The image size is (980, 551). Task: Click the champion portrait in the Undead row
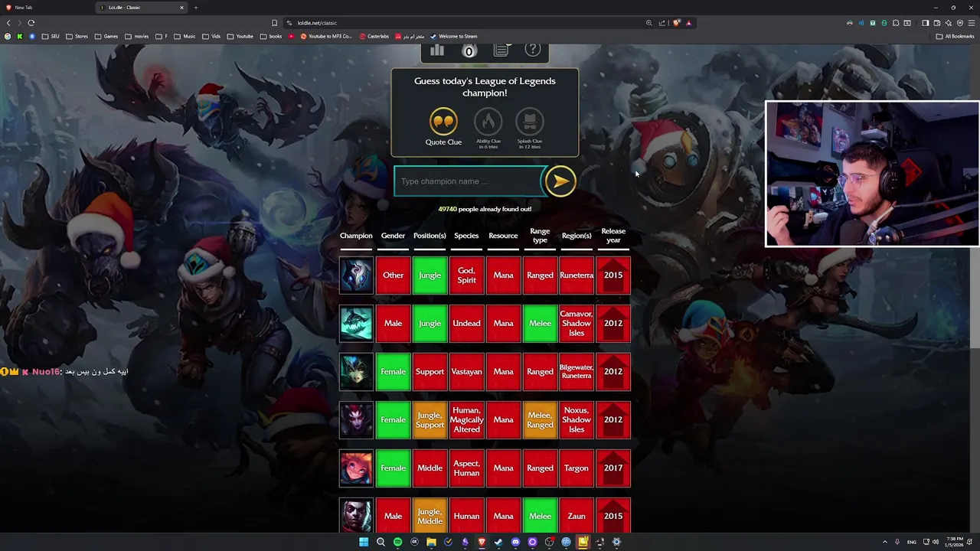[356, 324]
